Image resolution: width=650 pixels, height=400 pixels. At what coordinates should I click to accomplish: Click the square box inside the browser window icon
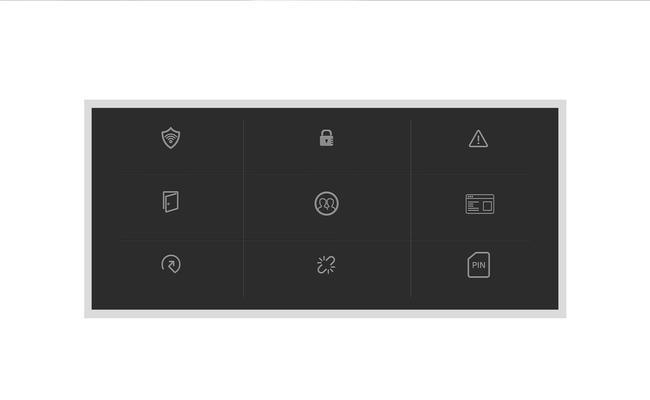coord(487,206)
